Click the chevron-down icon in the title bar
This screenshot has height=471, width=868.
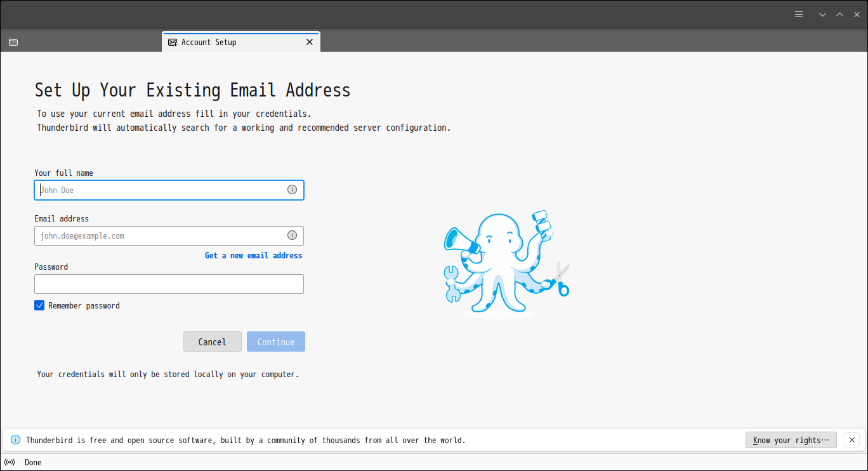(822, 14)
